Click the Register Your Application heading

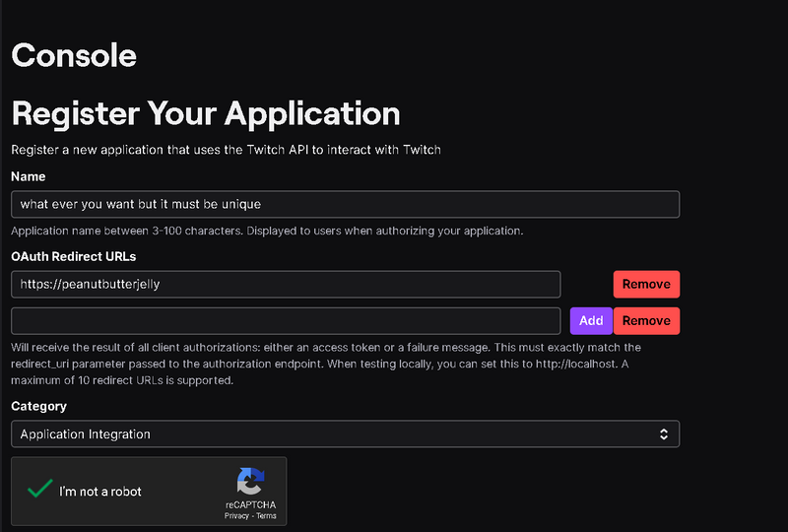pyautogui.click(x=205, y=113)
